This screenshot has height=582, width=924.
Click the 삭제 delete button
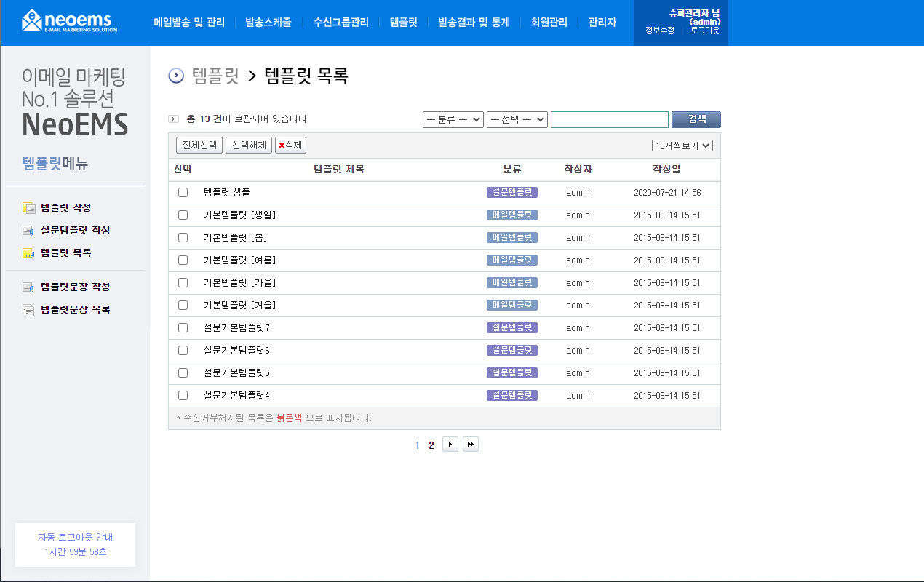(x=291, y=145)
